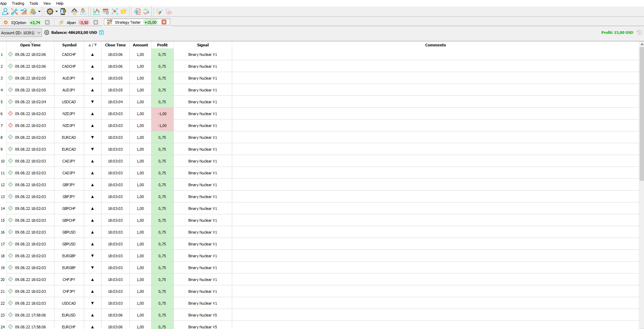Click the balance currency circle icon
Screen dimensions: 644x329
coord(47,32)
